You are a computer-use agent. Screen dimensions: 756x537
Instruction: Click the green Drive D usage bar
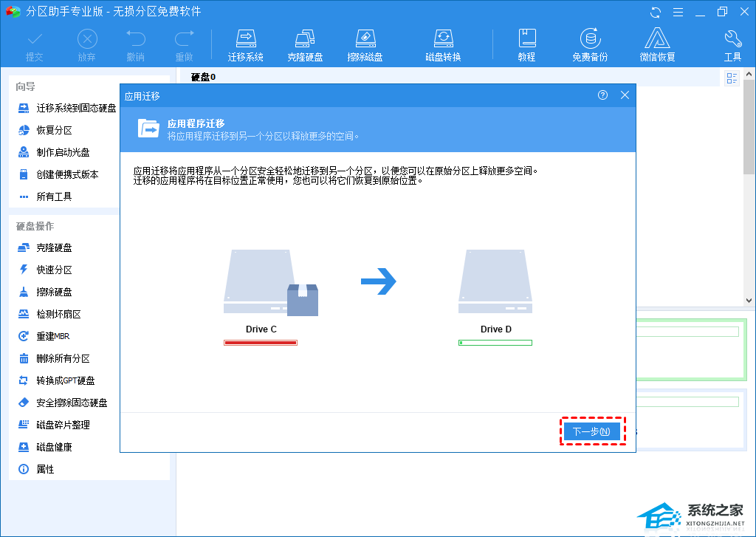coord(495,343)
